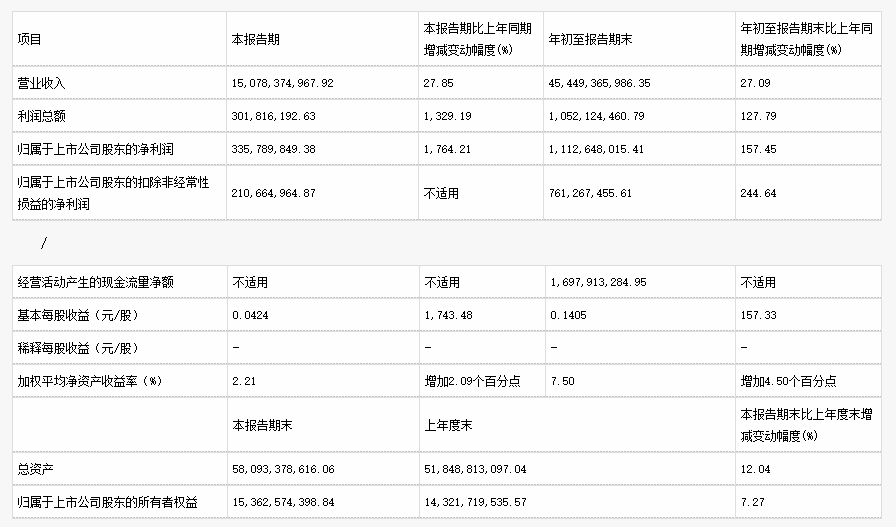Select the 经营活动产生的现金流量净额 row label
This screenshot has height=527, width=896.
click(x=95, y=282)
